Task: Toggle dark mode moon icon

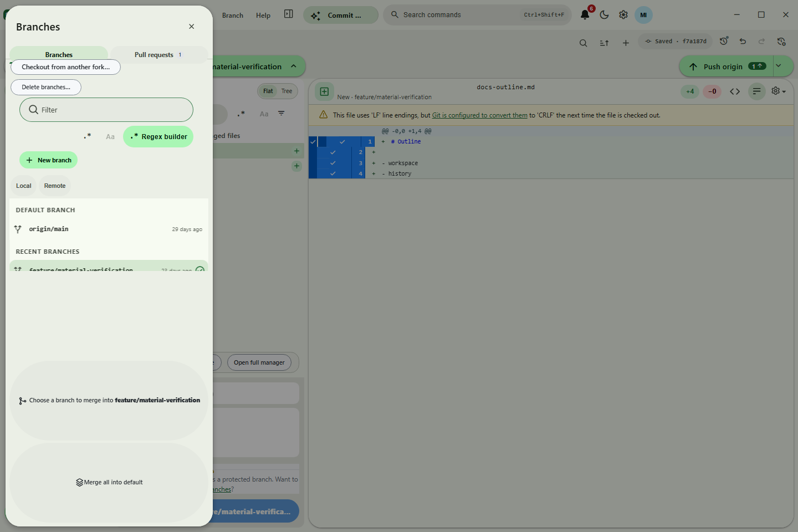Action: click(604, 15)
